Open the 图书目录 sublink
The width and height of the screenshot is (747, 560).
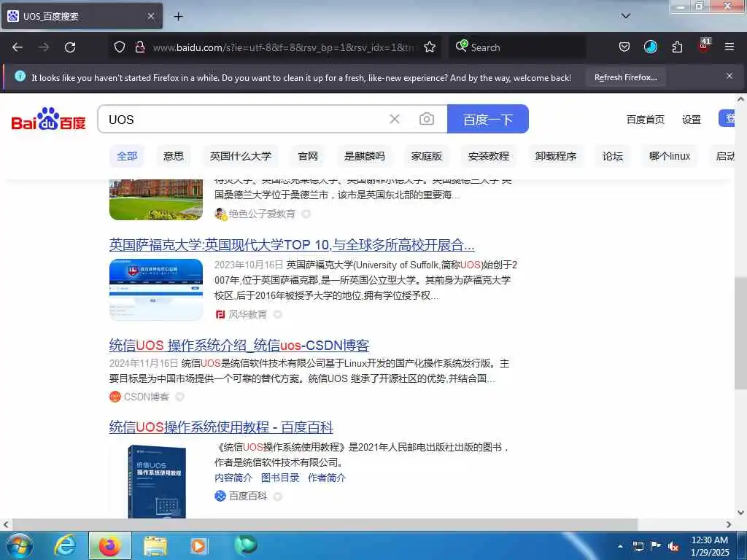[280, 478]
